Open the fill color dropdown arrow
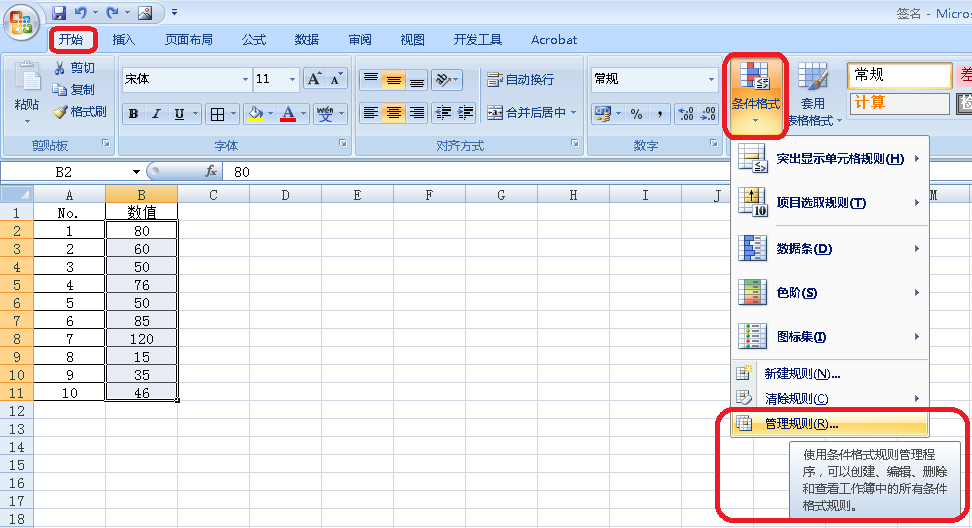 270,114
